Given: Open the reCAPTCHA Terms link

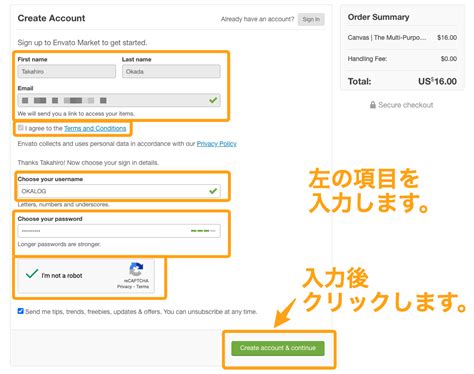Looking at the screenshot, I should click(142, 287).
